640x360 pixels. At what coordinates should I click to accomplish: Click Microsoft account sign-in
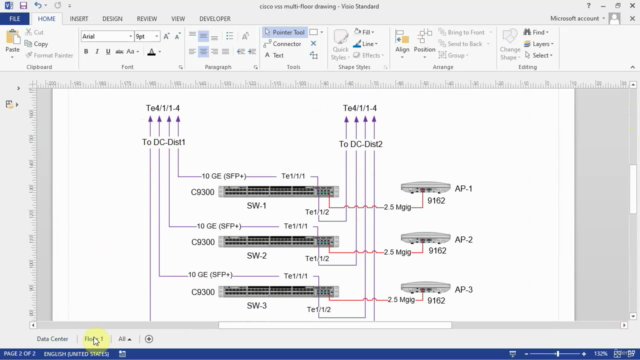pos(577,18)
